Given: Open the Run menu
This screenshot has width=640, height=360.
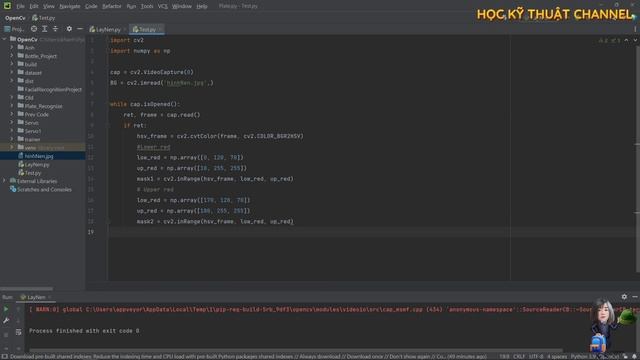Looking at the screenshot, I should pyautogui.click(x=131, y=6).
